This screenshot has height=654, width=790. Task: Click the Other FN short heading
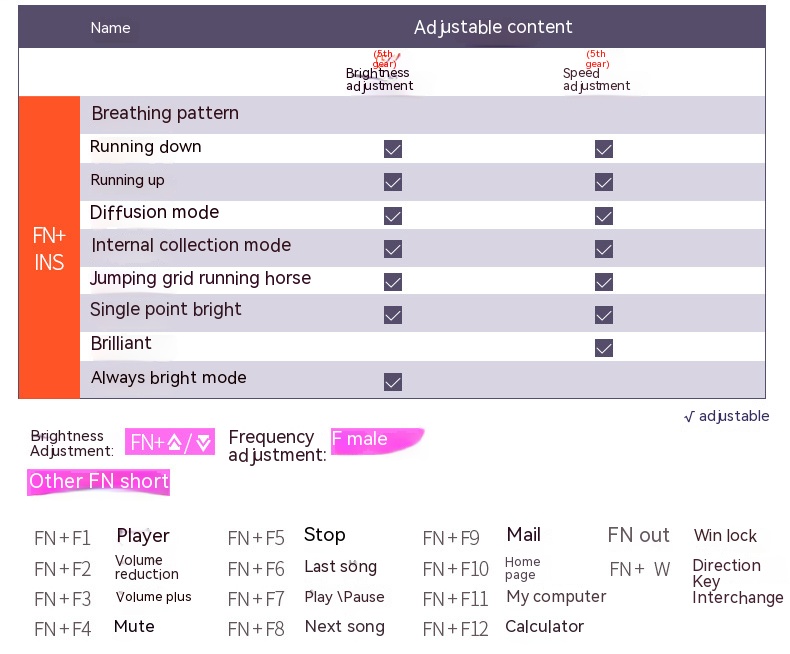click(99, 481)
